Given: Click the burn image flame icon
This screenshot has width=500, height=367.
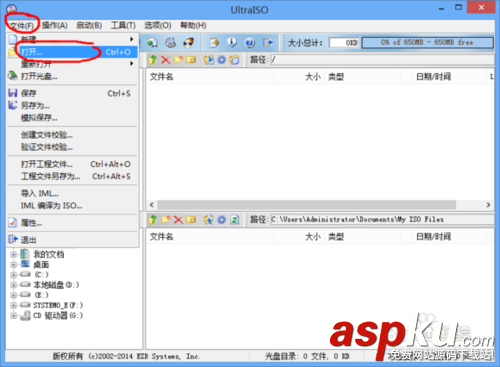Looking at the screenshot, I should pyautogui.click(x=189, y=42).
